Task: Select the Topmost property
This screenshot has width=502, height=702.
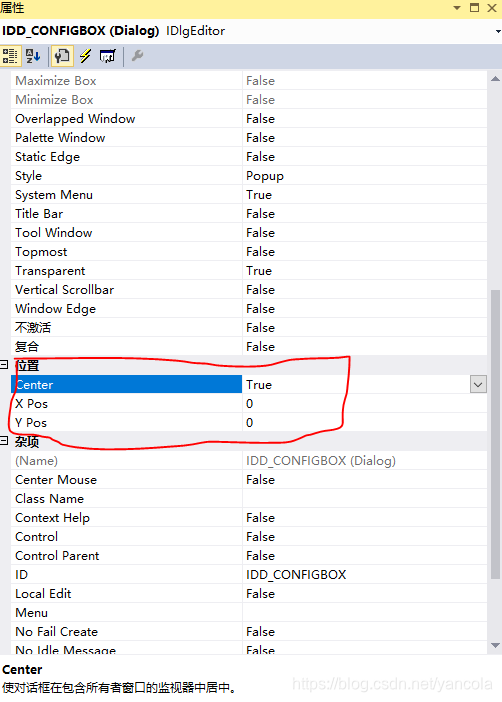Action: pos(126,252)
